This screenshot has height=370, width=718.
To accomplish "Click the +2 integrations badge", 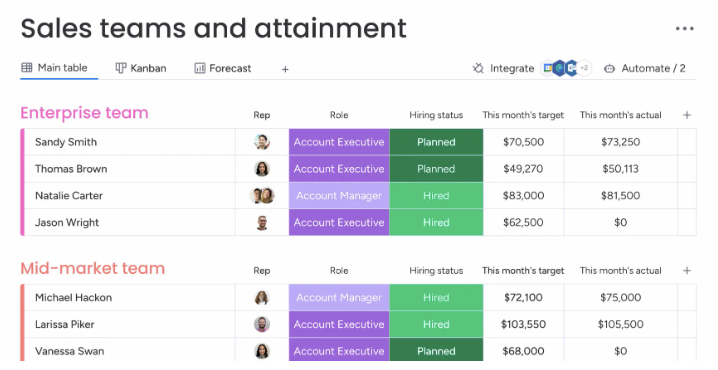I will 584,68.
